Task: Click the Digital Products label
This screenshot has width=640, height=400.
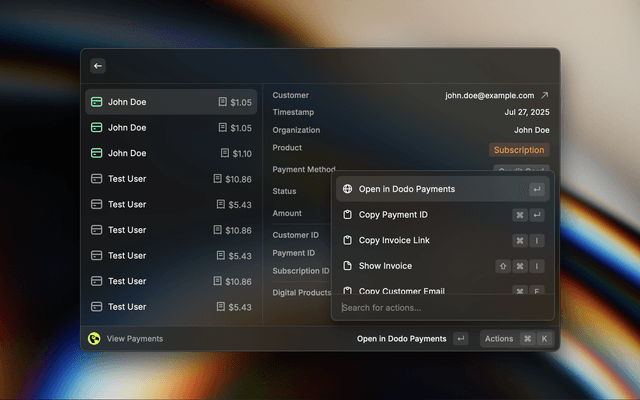Action: pos(302,293)
